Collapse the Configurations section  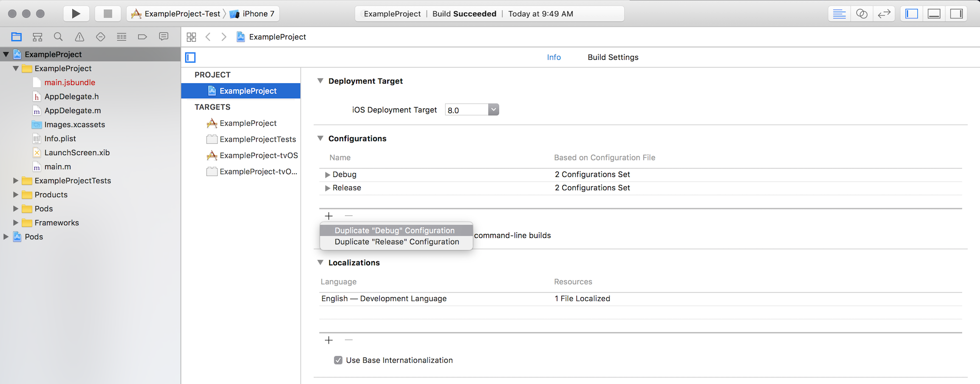(x=320, y=138)
